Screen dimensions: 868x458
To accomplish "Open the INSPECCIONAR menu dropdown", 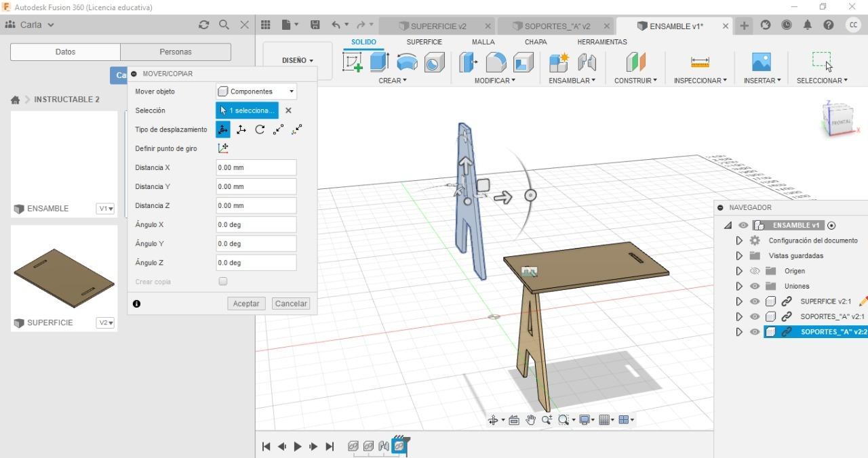I will pos(701,81).
